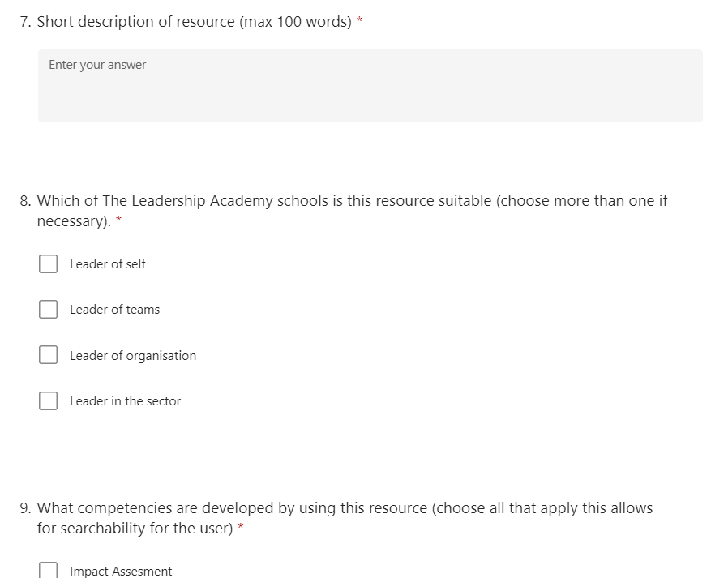Click the 'Leader of self' label text

tap(108, 263)
